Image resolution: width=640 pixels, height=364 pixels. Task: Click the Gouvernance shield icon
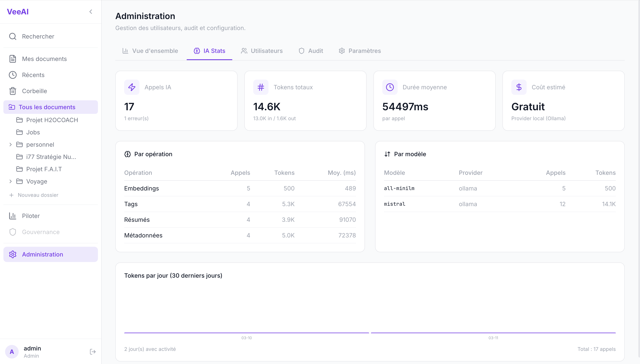13,232
